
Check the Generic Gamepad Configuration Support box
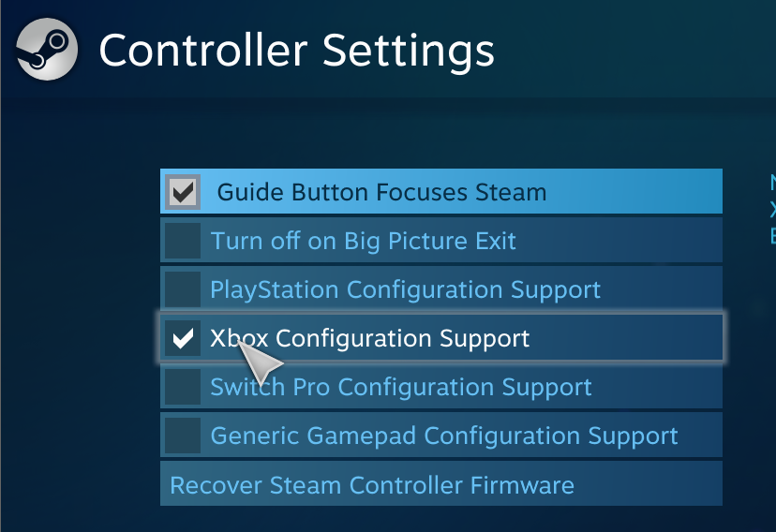(183, 436)
